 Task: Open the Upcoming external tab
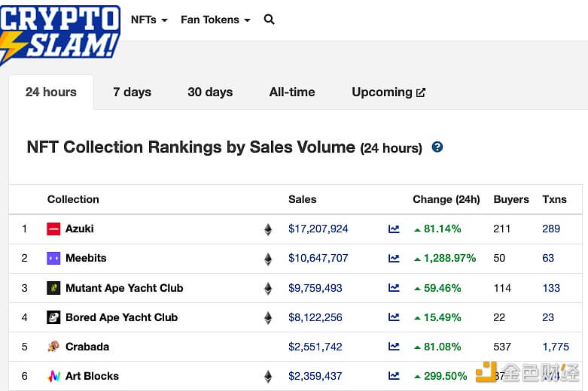pos(388,92)
